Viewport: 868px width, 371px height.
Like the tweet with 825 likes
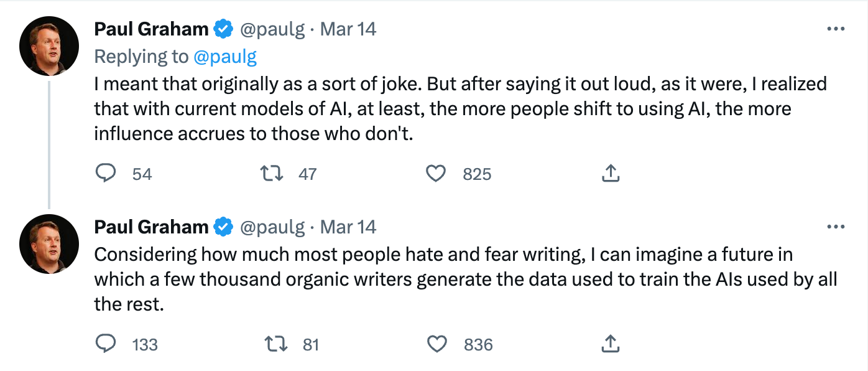[x=435, y=174]
